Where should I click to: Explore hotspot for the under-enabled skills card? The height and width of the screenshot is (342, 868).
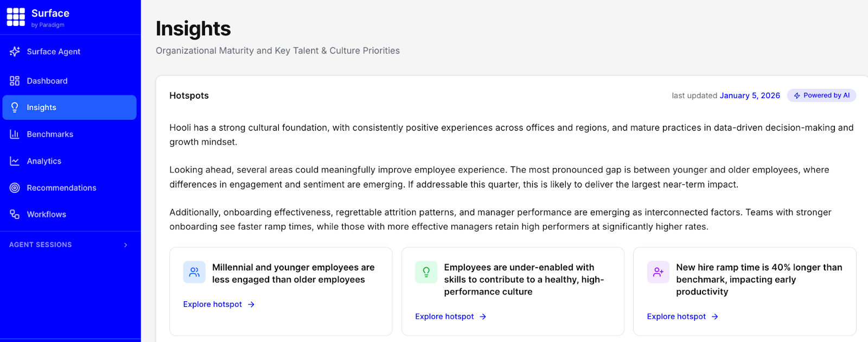(450, 317)
